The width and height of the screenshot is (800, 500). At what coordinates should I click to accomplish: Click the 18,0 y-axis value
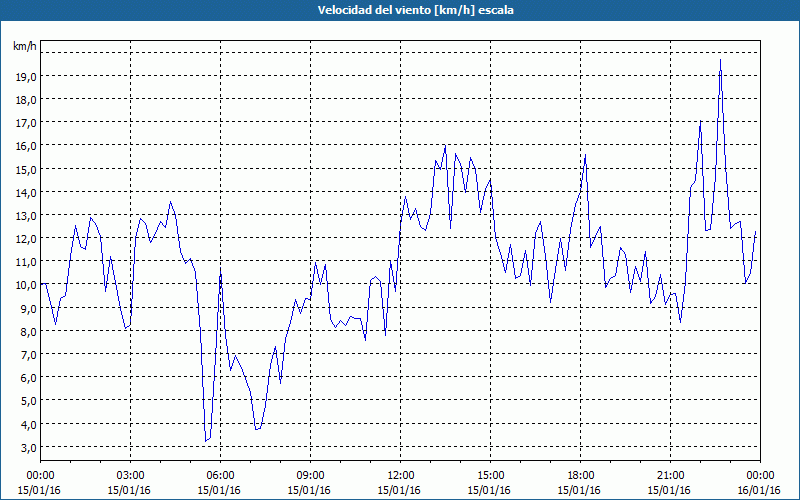26,99
